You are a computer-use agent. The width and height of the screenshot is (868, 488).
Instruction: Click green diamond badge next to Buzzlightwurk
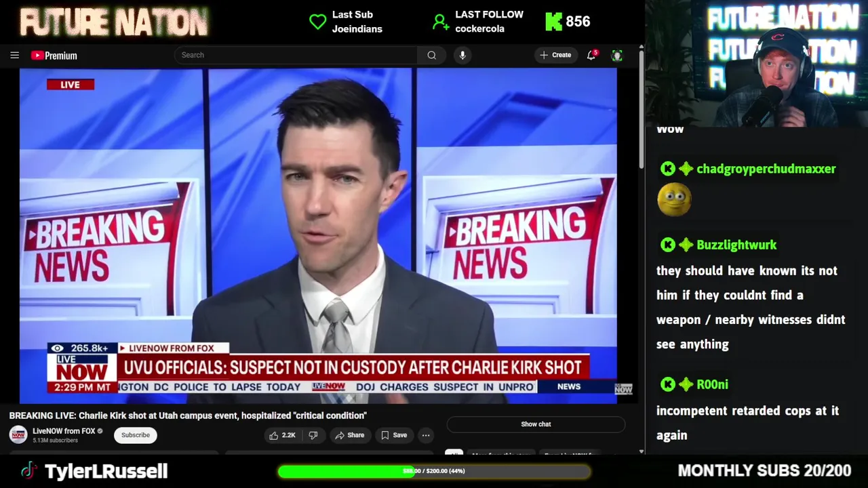coord(686,245)
